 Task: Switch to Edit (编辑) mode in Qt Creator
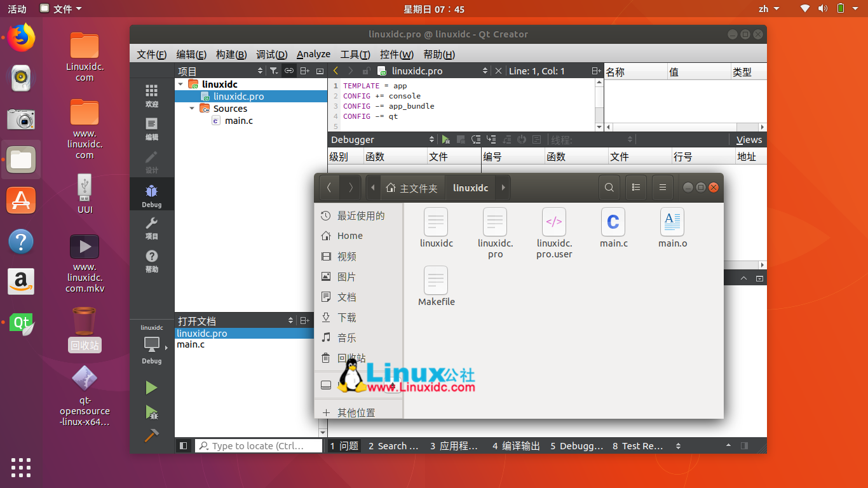pyautogui.click(x=151, y=128)
